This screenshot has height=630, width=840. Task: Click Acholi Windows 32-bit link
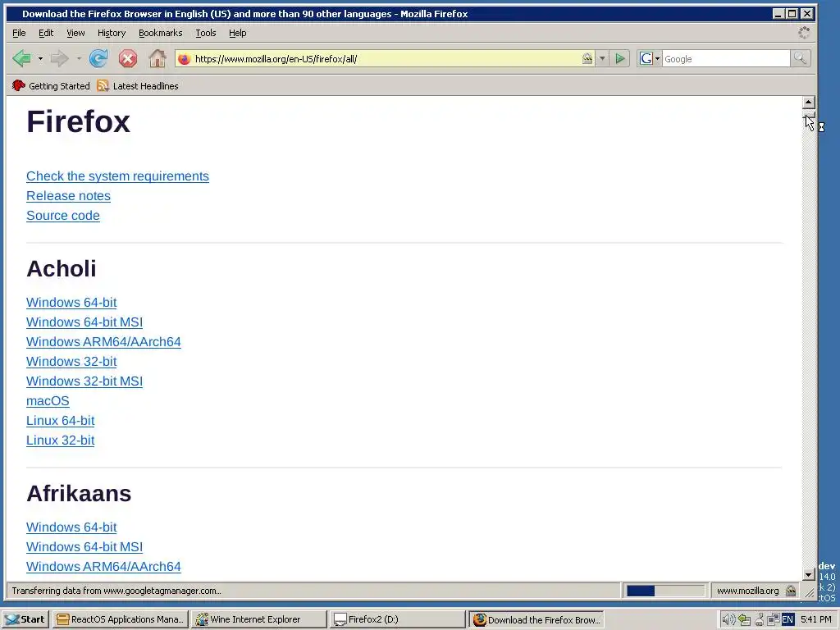coord(71,361)
